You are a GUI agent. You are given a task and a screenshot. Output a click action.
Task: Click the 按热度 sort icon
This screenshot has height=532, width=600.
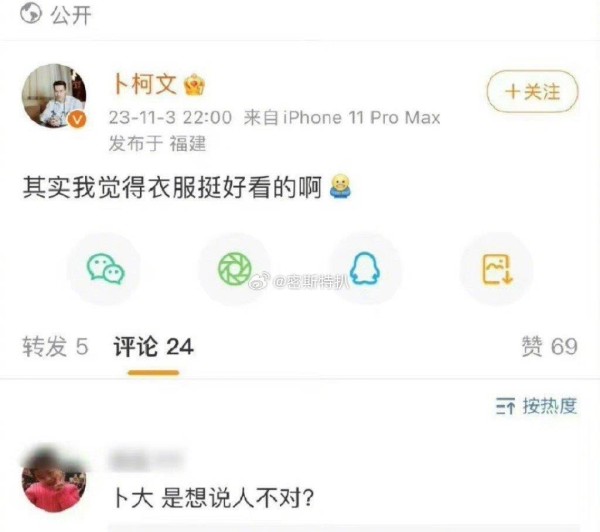click(505, 406)
